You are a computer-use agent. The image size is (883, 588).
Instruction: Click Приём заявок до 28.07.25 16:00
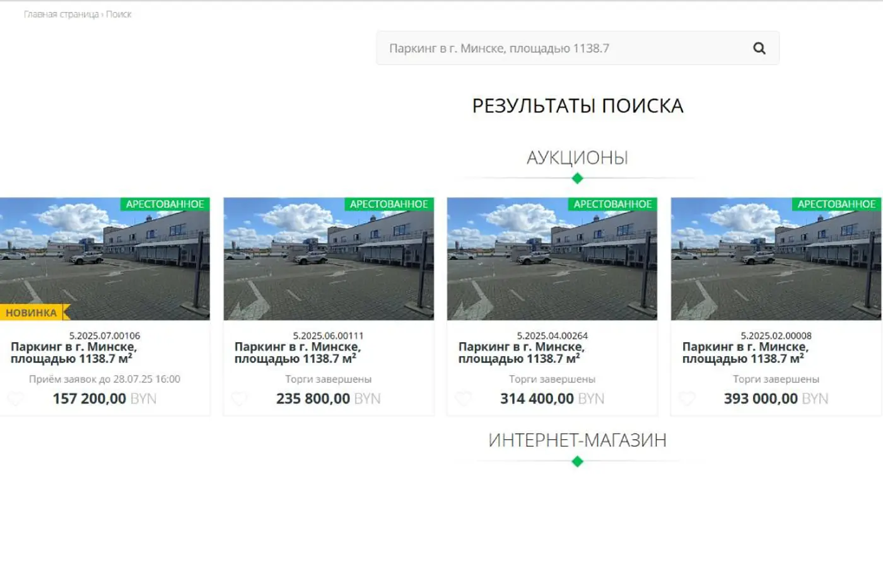click(105, 379)
